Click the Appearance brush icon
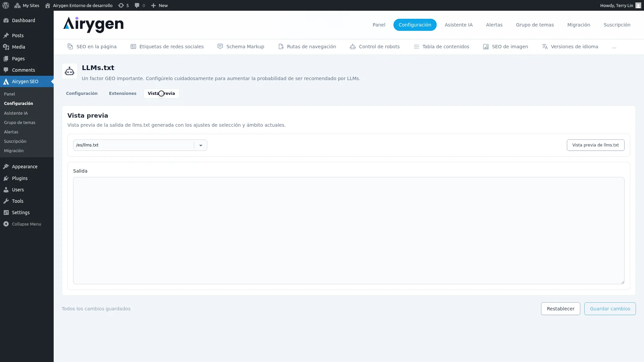Image resolution: width=644 pixels, height=362 pixels. [x=6, y=167]
